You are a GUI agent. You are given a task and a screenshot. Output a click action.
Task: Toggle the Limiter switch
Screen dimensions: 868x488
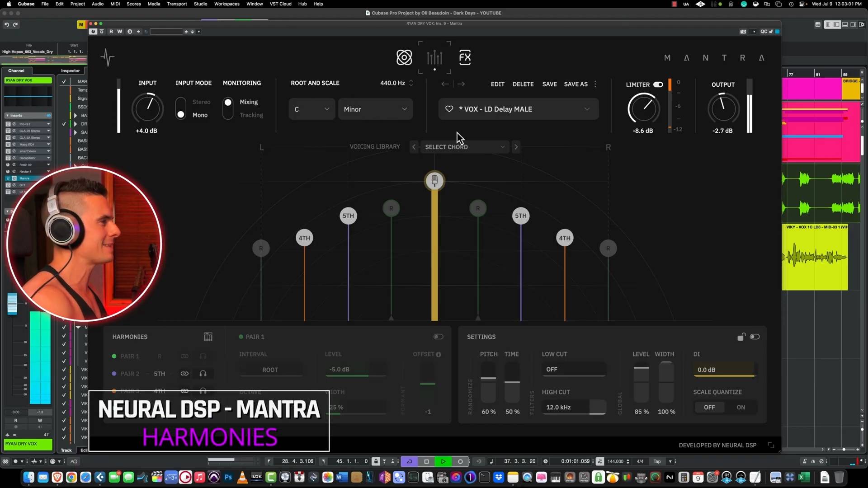pyautogui.click(x=658, y=84)
